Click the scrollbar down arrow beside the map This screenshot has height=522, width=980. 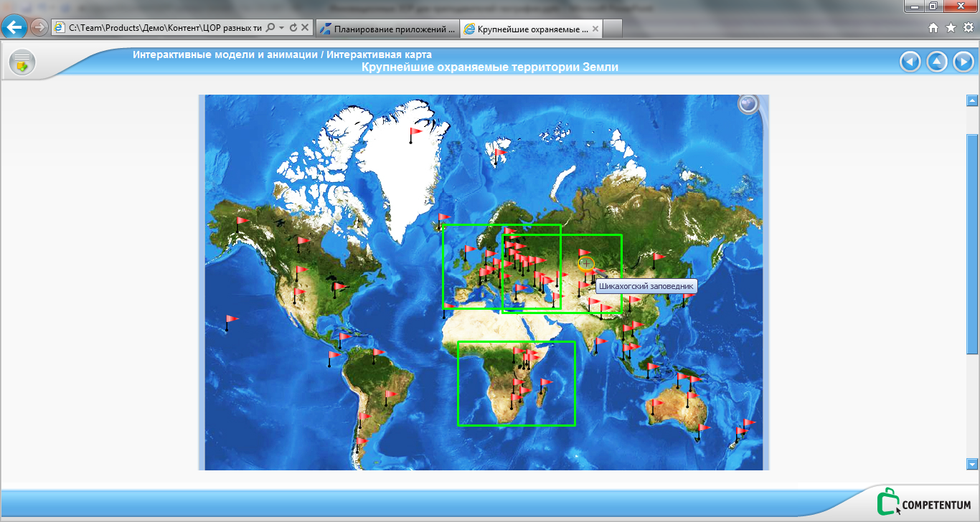(973, 464)
